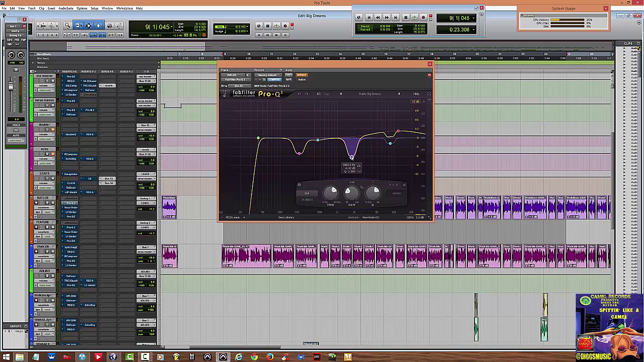The height and width of the screenshot is (362, 644).
Task: Click Rewind in floating Transport window
Action: point(378,18)
